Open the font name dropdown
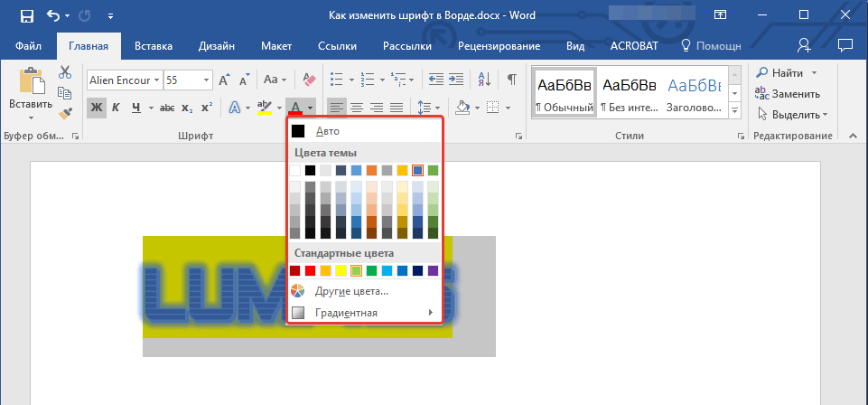Image resolution: width=868 pixels, height=405 pixels. 157,80
